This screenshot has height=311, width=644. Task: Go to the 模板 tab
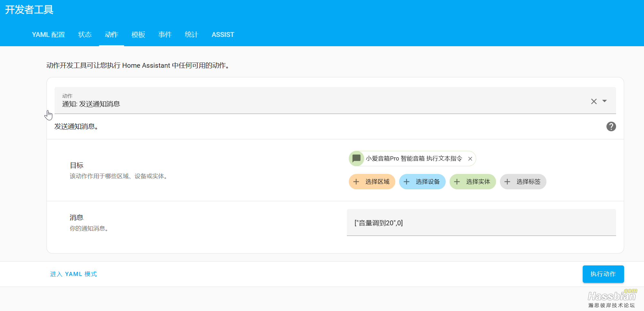pos(138,35)
